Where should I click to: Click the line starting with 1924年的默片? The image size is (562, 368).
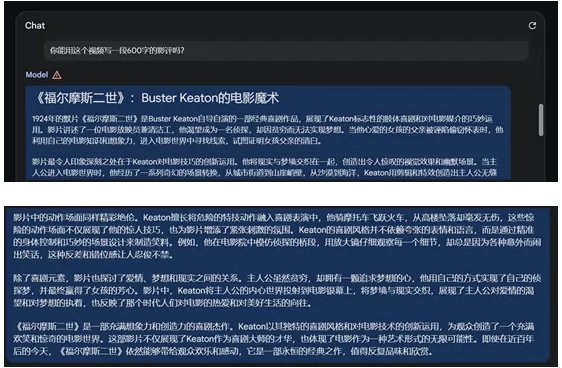[262, 119]
